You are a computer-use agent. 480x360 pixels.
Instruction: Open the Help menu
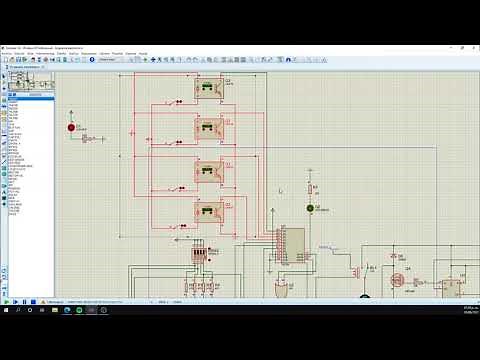pyautogui.click(x=143, y=53)
